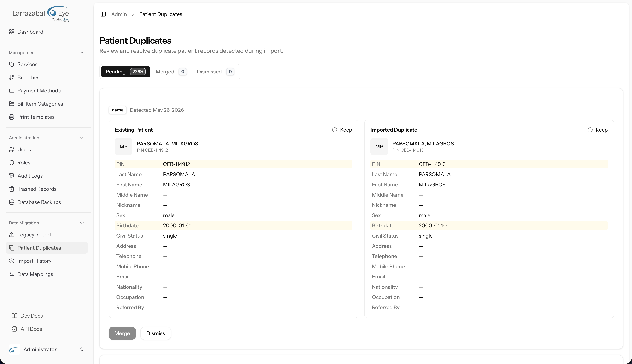Click the Administrator avatar icon
The height and width of the screenshot is (364, 632).
pos(14,350)
